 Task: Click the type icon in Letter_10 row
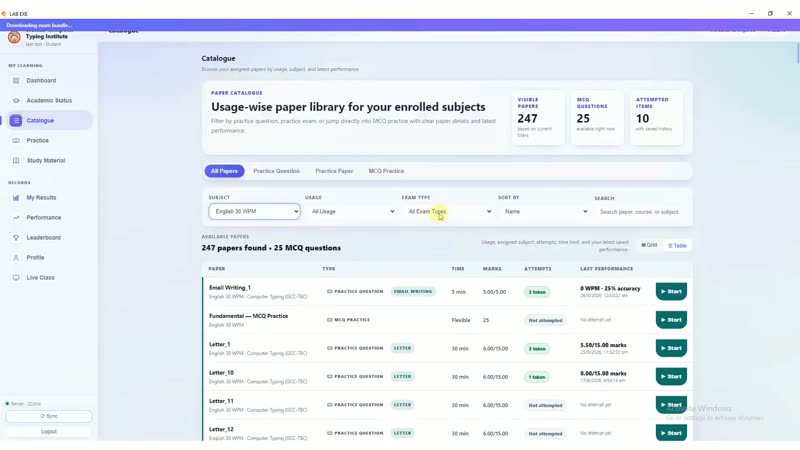[330, 377]
